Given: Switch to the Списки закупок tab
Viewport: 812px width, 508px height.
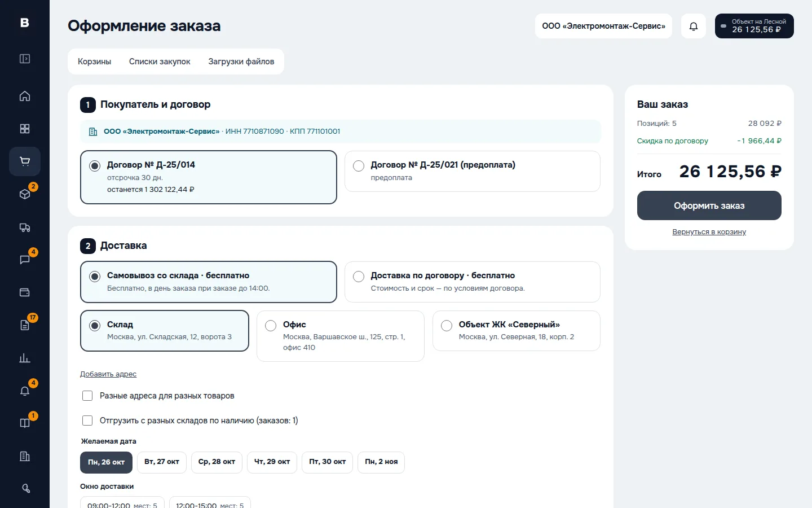Looking at the screenshot, I should (160, 62).
